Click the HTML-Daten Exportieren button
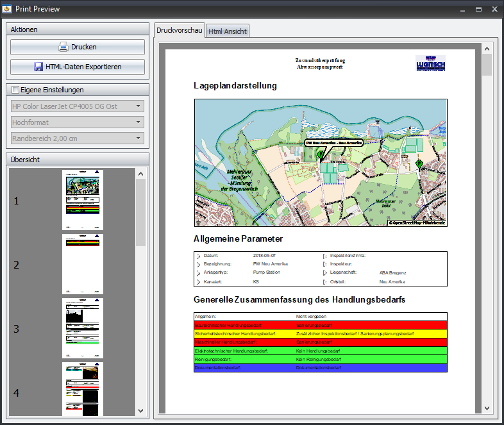The height and width of the screenshot is (425, 504). [78, 67]
